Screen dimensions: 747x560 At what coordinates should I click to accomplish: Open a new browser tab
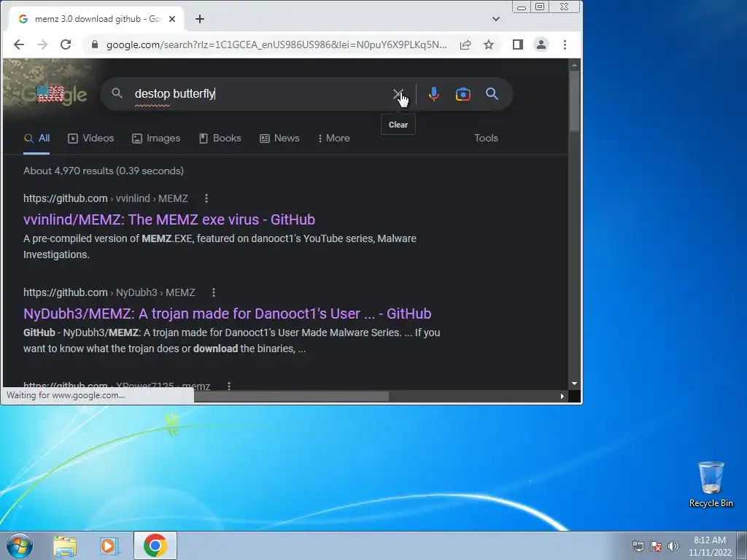point(200,19)
